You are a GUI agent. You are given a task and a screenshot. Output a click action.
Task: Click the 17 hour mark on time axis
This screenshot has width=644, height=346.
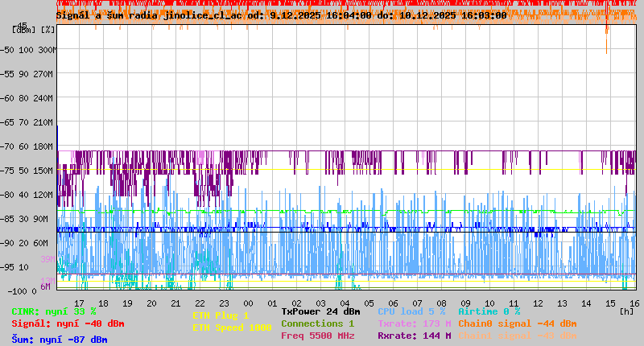pos(79,303)
